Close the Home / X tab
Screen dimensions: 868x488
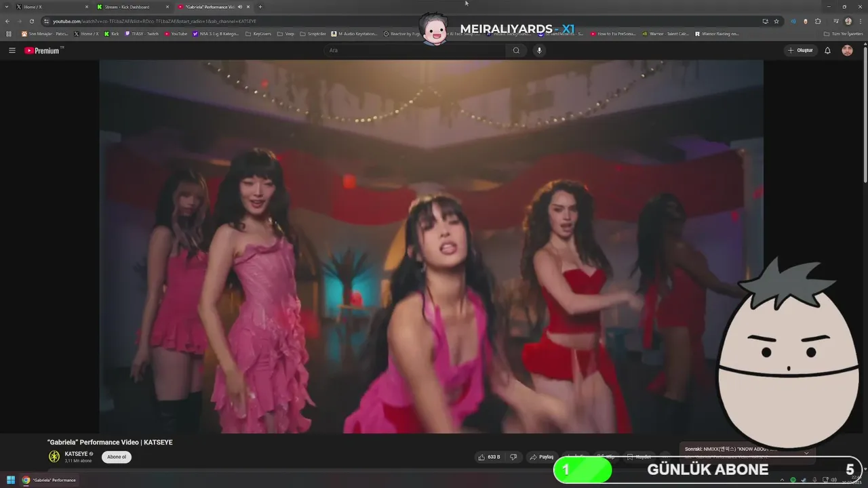click(87, 7)
